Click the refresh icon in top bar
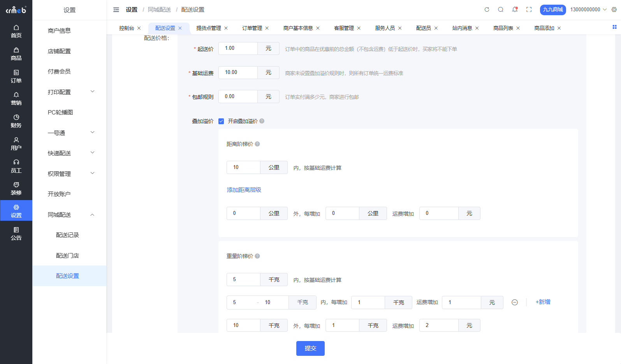This screenshot has width=621, height=364. 487,10
